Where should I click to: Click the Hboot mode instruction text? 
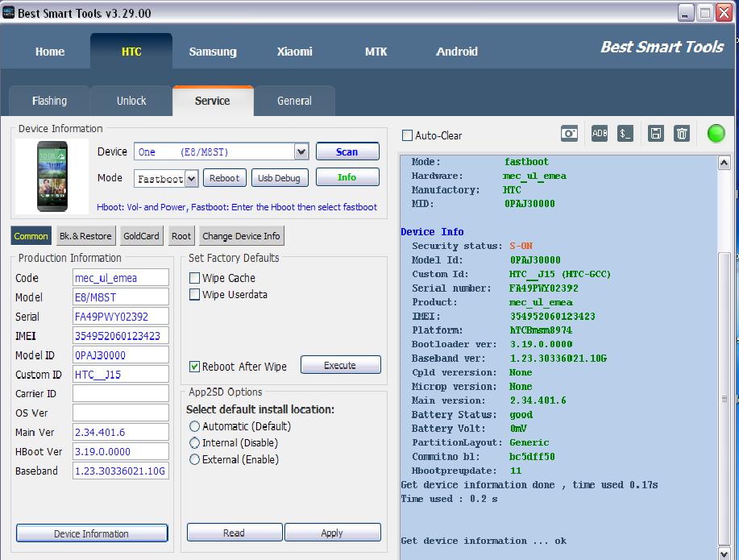(237, 207)
